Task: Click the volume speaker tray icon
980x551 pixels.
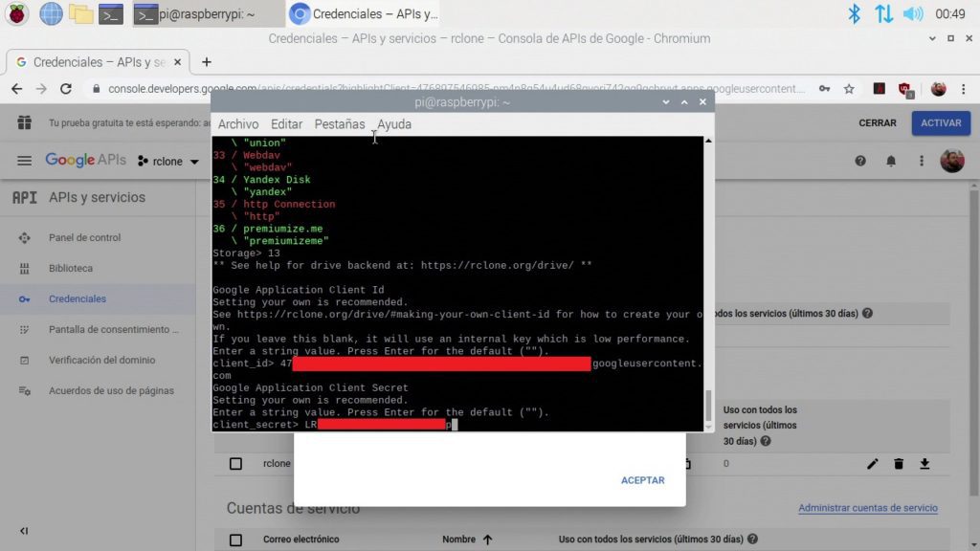Action: (913, 13)
